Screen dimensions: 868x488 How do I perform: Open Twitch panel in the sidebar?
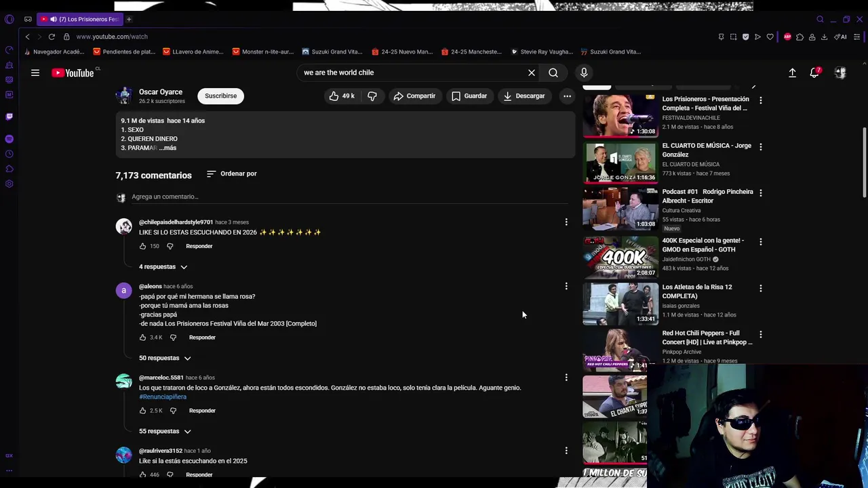(x=9, y=116)
